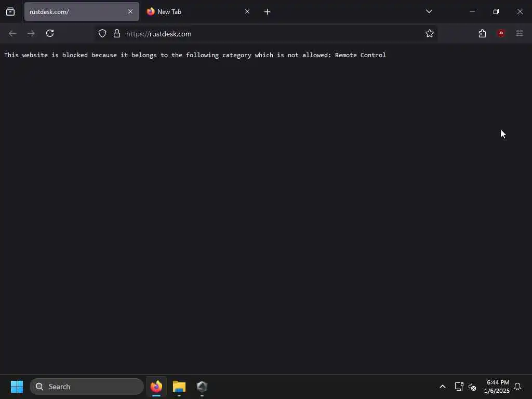Open the Extensions puzzle menu
Screen dimensions: 532x399
click(482, 33)
